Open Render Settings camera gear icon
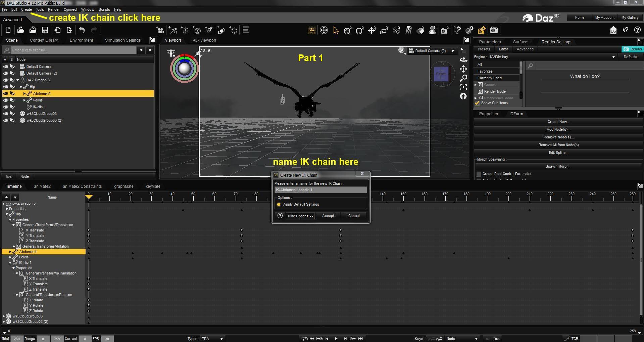644x342 pixels. (x=482, y=31)
